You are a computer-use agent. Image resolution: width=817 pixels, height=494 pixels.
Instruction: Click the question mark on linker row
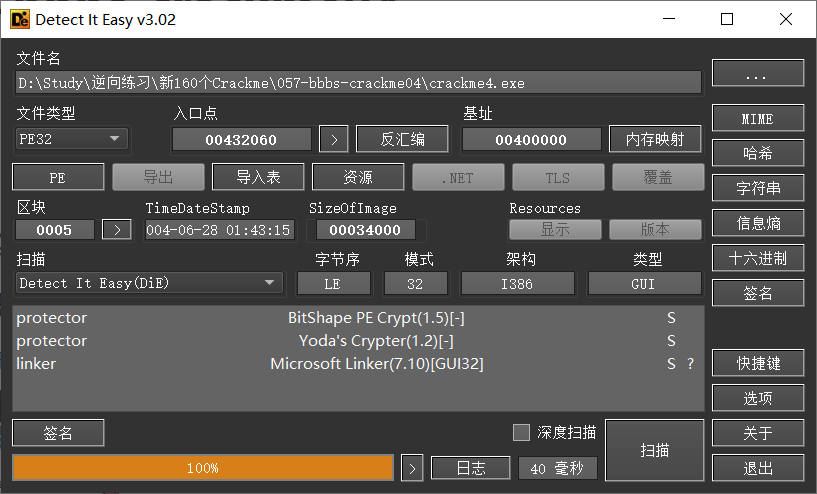[x=690, y=364]
